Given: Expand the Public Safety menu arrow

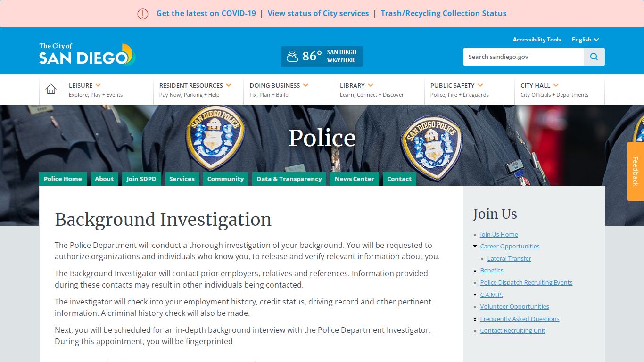Looking at the screenshot, I should (x=480, y=85).
